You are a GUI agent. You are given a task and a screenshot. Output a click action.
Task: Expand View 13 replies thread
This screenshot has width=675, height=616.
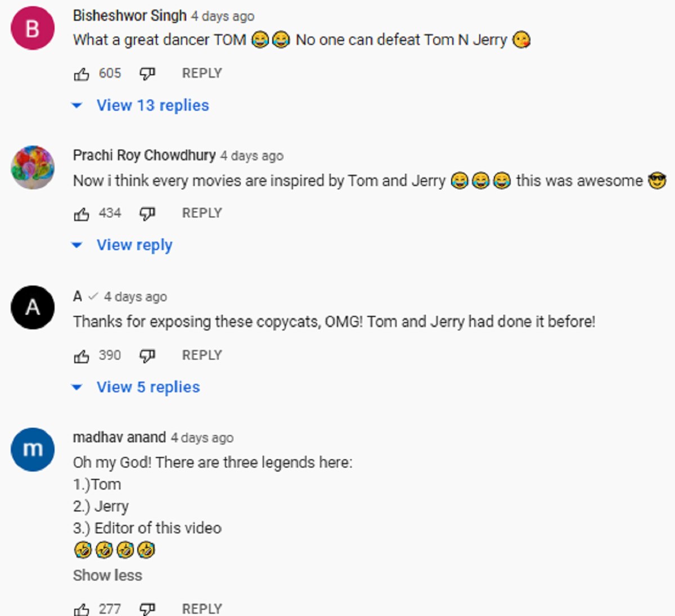pos(152,106)
